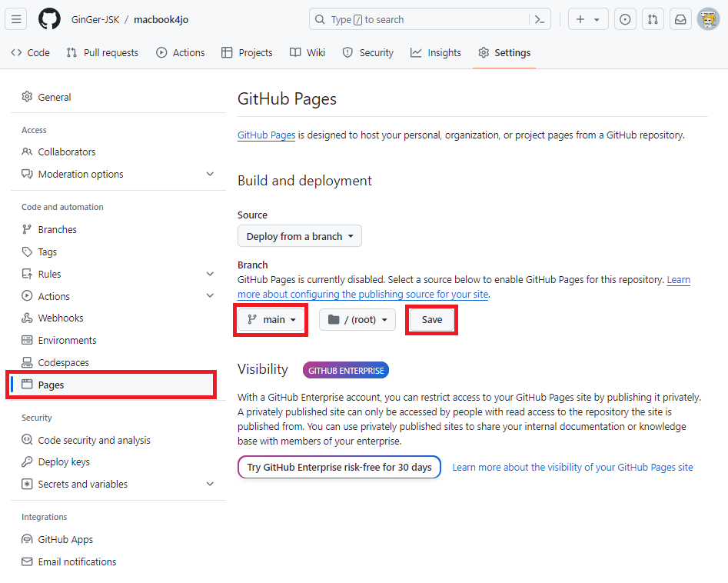Click the Deploy keys key icon
728x583 pixels.
point(27,461)
